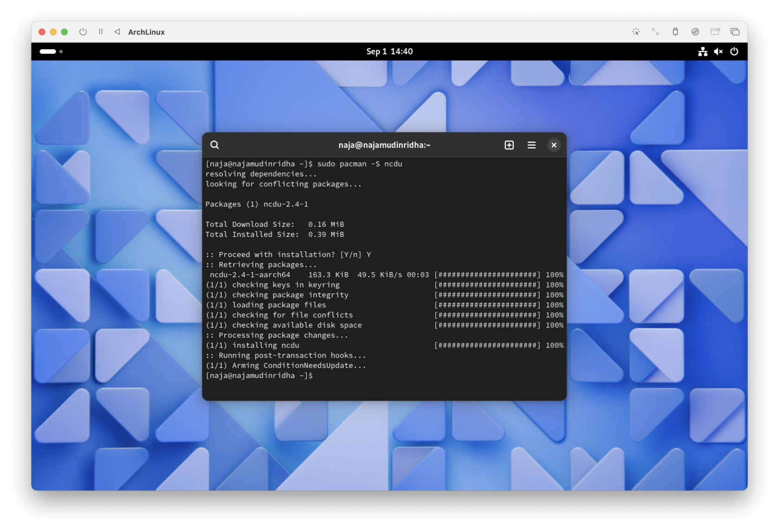The width and height of the screenshot is (779, 532).
Task: Open the terminal hamburger menu
Action: pos(531,145)
